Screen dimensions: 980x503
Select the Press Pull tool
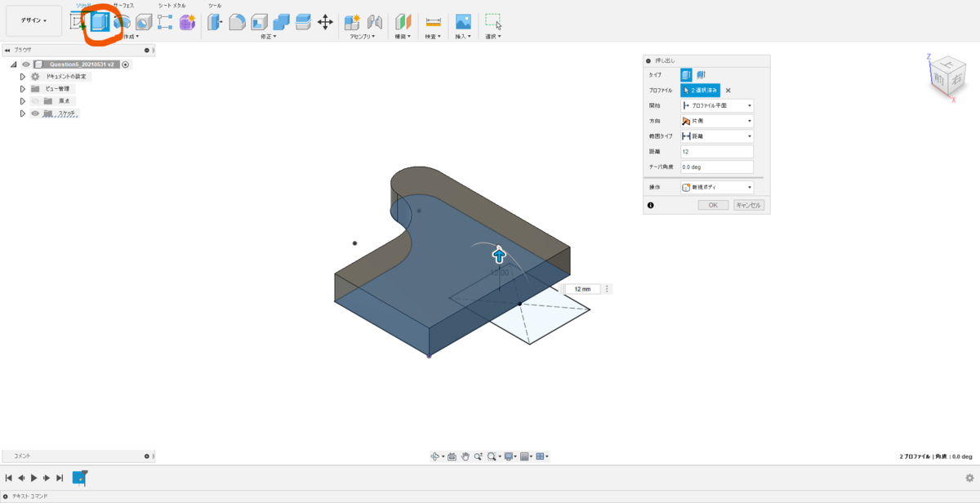pos(215,22)
